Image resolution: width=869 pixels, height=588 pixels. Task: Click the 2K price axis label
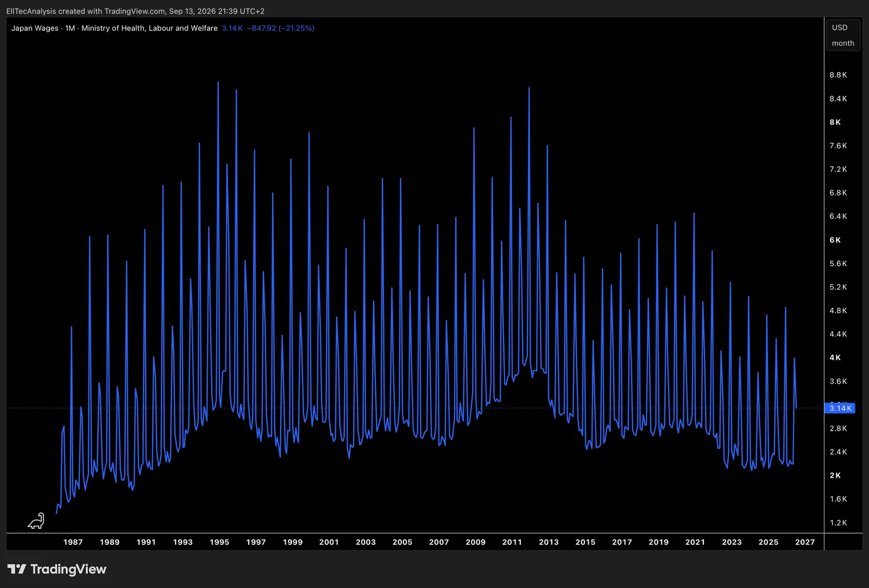tap(835, 476)
